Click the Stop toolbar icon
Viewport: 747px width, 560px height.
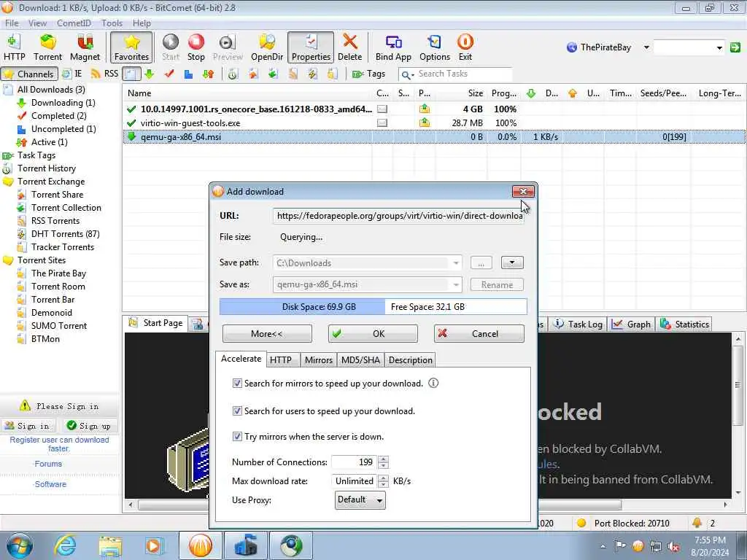coord(196,47)
